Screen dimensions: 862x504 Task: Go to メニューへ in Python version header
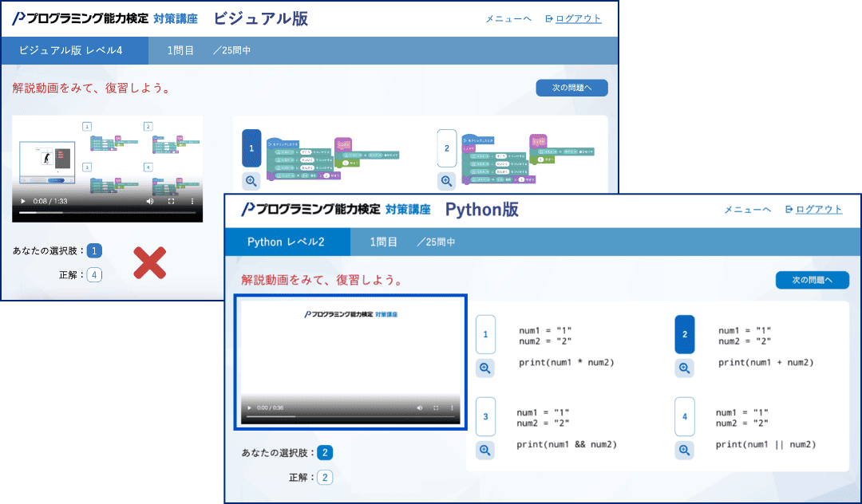coord(747,209)
